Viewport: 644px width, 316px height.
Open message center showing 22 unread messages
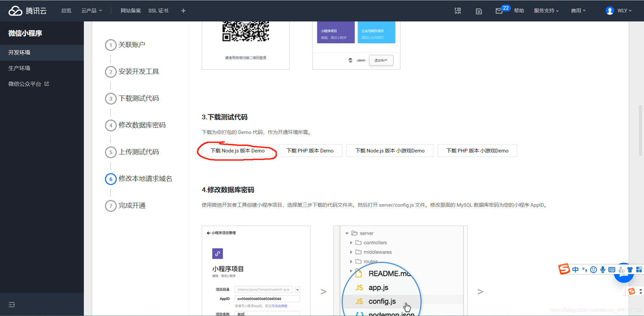(500, 10)
